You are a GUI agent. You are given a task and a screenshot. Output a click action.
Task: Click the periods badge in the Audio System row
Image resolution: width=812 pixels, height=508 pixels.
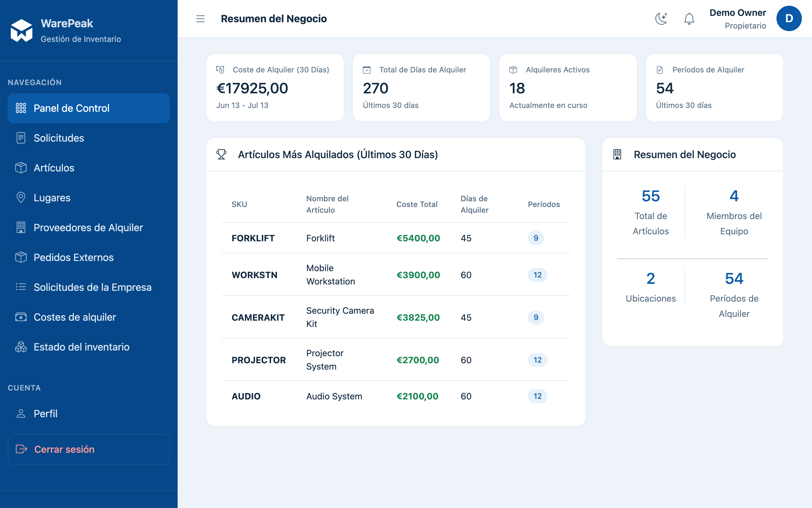point(538,397)
